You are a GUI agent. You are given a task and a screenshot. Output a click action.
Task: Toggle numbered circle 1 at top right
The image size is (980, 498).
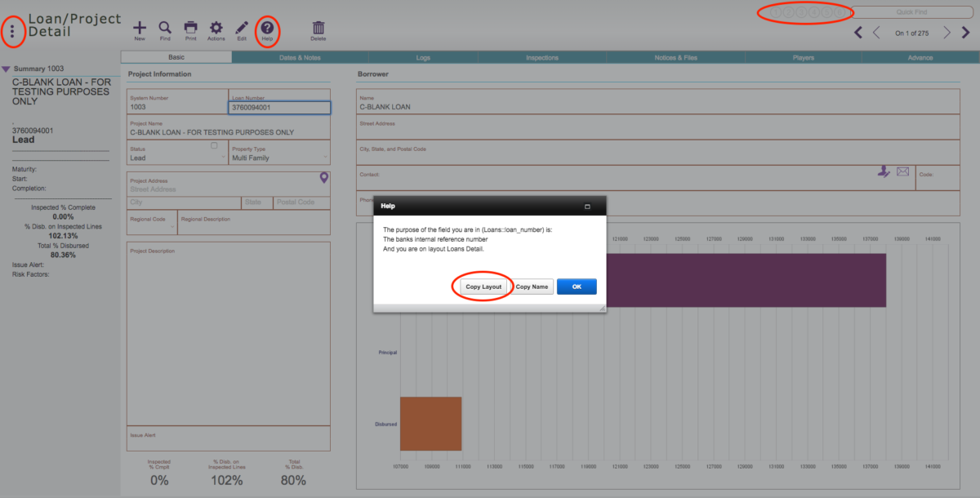click(x=776, y=12)
